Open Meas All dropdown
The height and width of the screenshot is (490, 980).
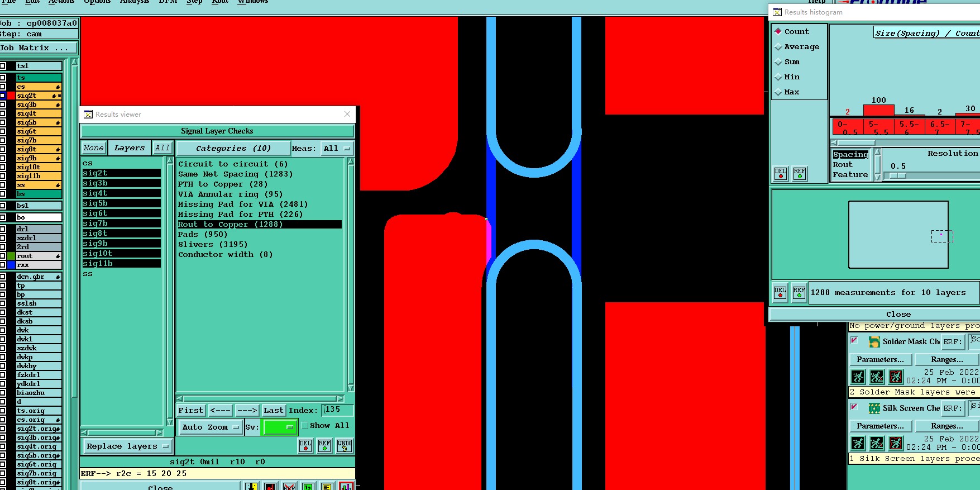(337, 148)
